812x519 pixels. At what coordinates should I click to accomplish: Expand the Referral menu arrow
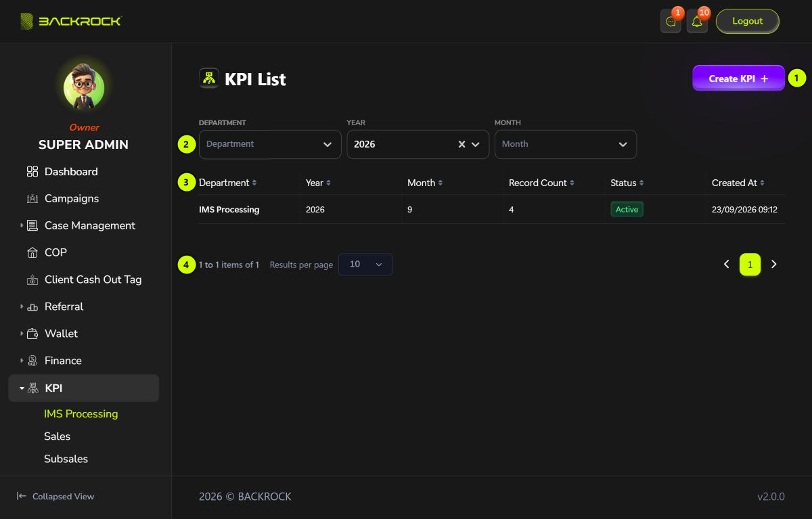pyautogui.click(x=22, y=307)
